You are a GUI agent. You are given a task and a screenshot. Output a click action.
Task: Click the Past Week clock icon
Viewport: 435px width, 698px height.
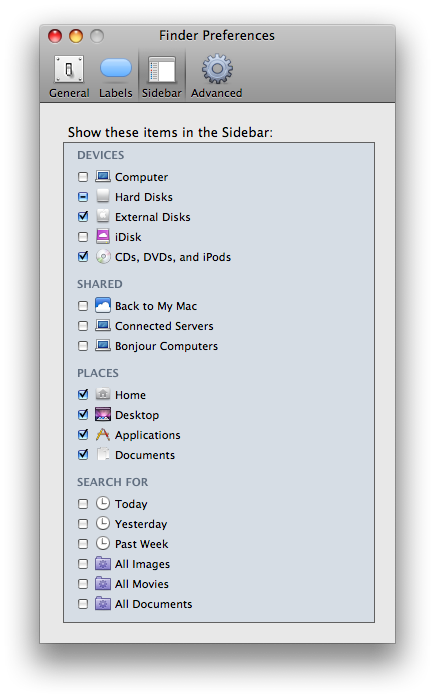tap(103, 544)
